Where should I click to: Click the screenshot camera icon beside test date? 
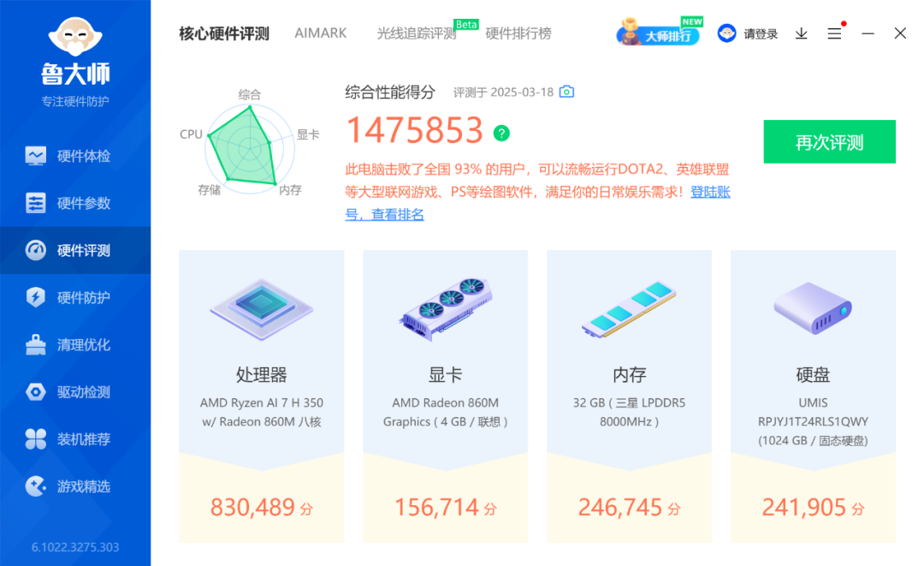[x=566, y=92]
